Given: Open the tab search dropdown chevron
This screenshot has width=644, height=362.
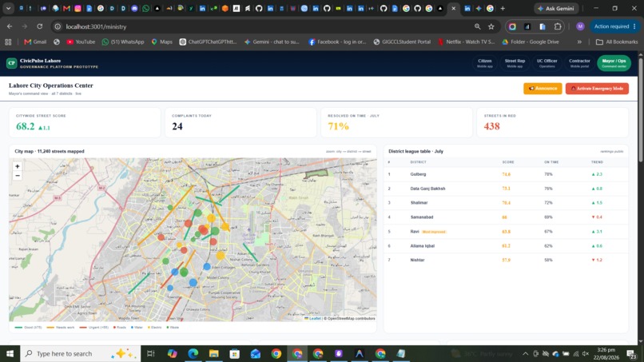Looking at the screenshot, I should 8,8.
